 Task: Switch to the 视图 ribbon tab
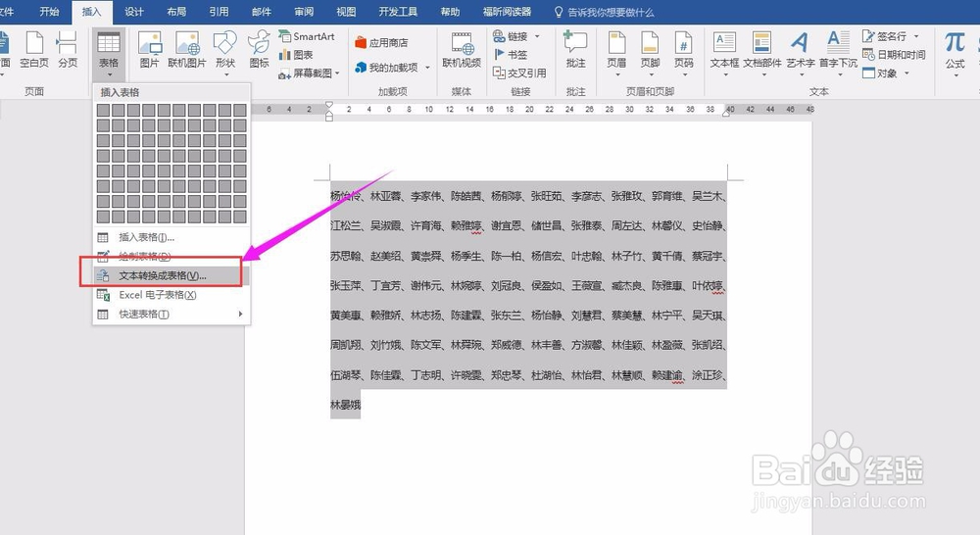pyautogui.click(x=346, y=11)
